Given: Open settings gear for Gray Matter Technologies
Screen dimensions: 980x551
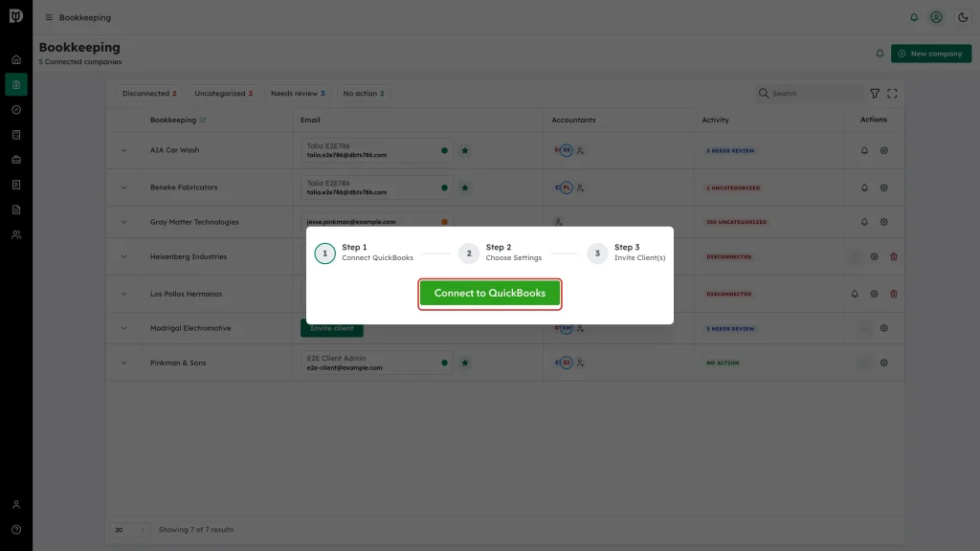Looking at the screenshot, I should tap(883, 222).
